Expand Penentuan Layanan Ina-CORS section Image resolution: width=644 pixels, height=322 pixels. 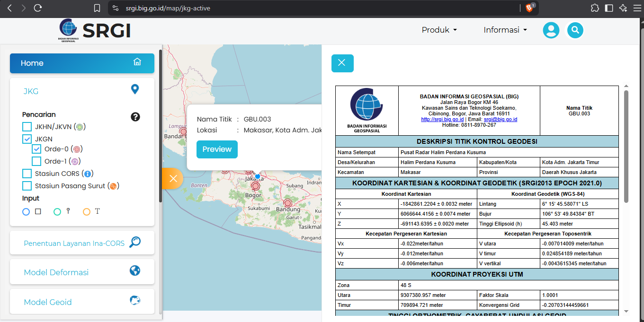click(82, 243)
